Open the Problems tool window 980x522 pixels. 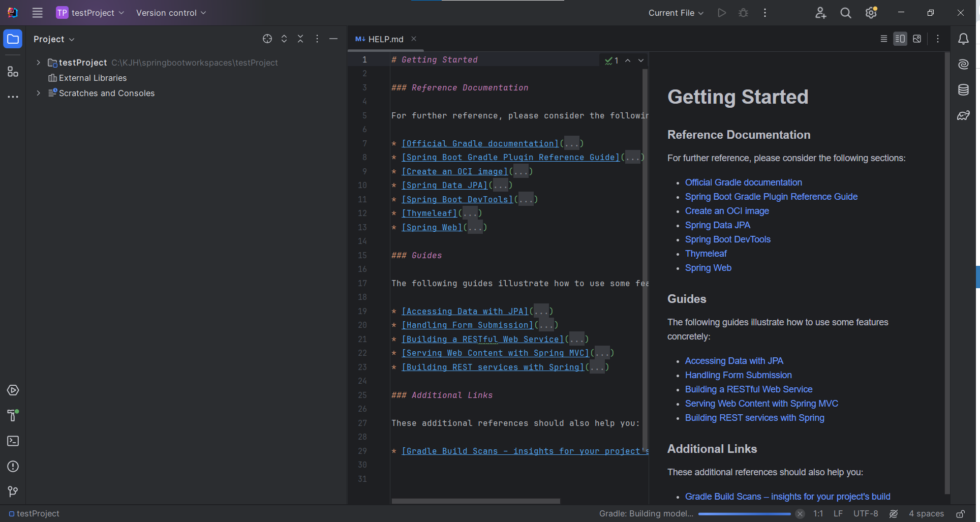point(13,467)
